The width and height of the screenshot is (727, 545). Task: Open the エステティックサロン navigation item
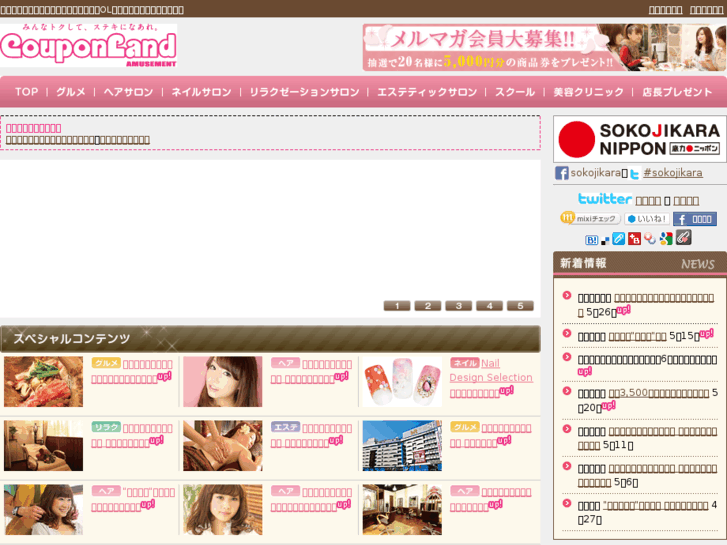pyautogui.click(x=427, y=92)
